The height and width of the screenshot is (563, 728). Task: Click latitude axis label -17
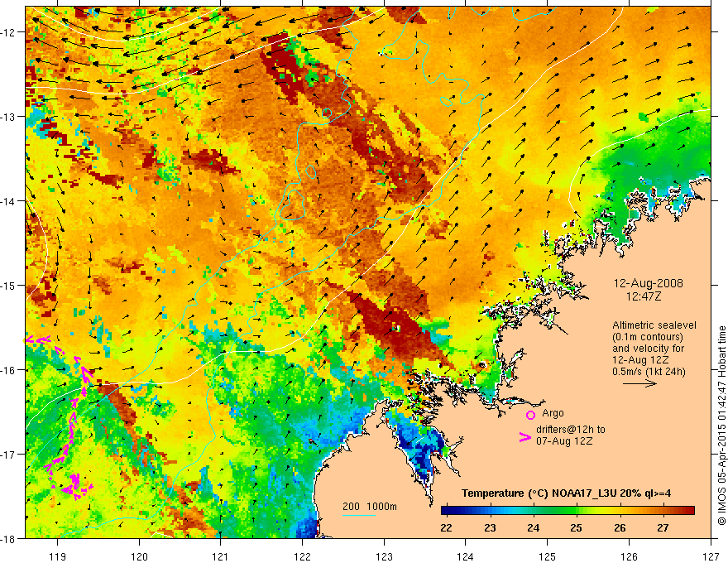(x=9, y=455)
